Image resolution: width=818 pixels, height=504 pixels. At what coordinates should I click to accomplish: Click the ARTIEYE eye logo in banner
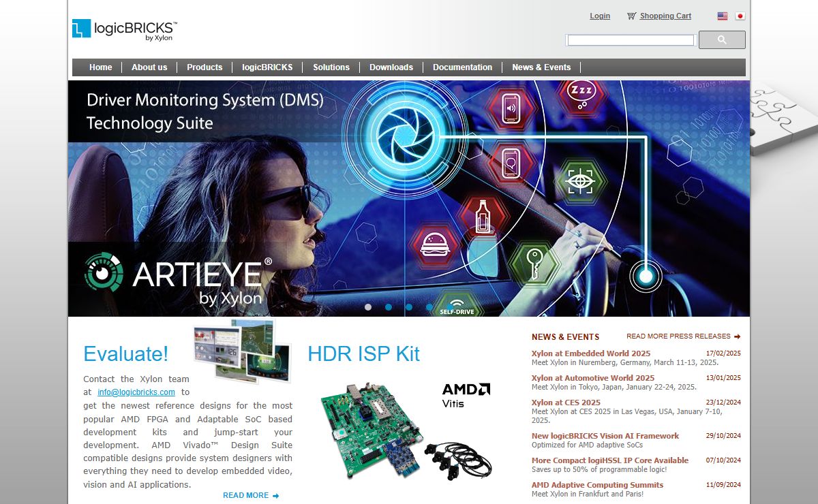pos(104,272)
